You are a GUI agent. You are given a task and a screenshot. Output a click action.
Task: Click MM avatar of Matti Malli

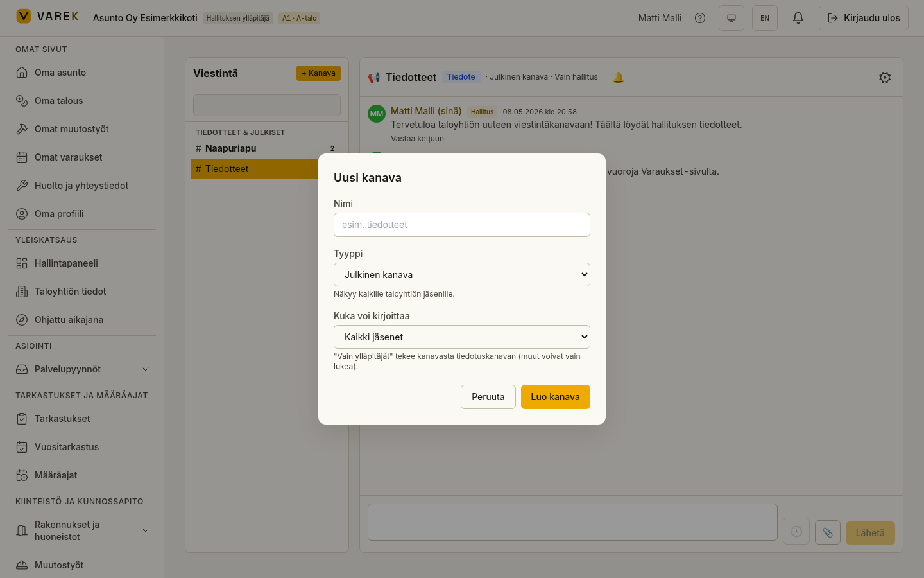tap(377, 114)
